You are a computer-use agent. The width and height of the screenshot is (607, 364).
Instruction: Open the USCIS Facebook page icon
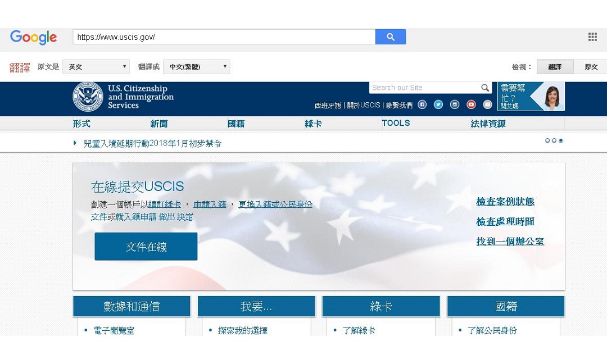tap(422, 104)
